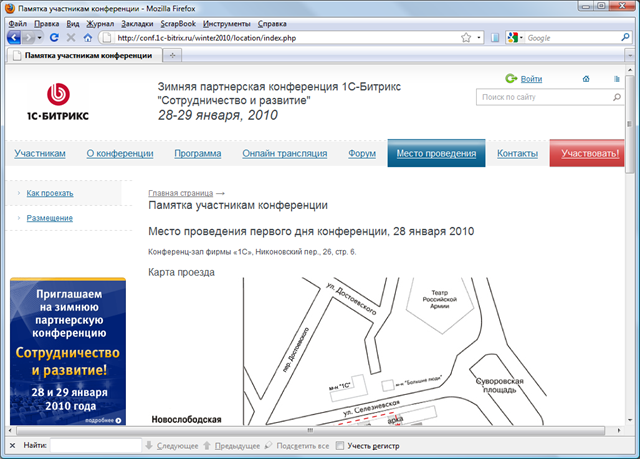Open the Форум navigation link

(362, 153)
